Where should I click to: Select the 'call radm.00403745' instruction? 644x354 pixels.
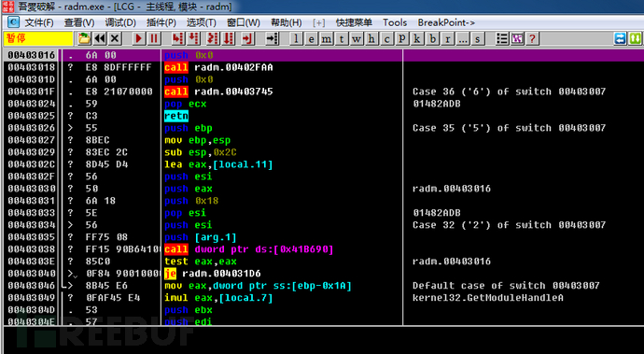[218, 92]
